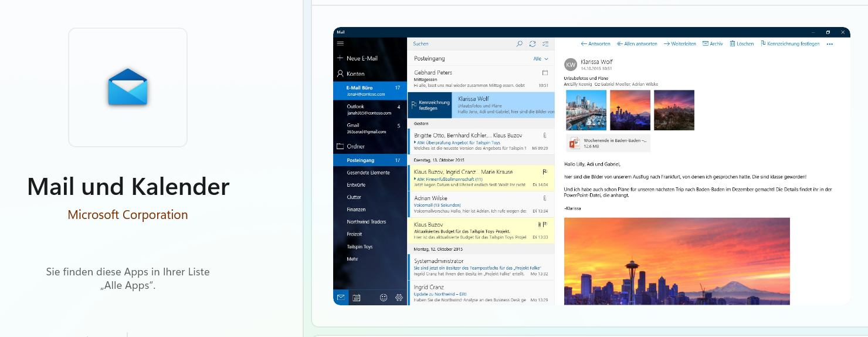The width and height of the screenshot is (868, 337).
Task: Click the Mail und Kalender app icon
Action: tap(128, 87)
